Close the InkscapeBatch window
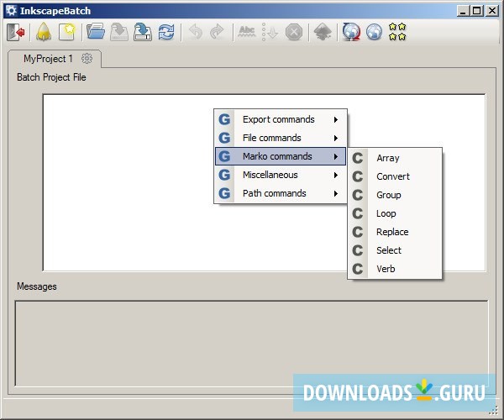 pos(492,11)
